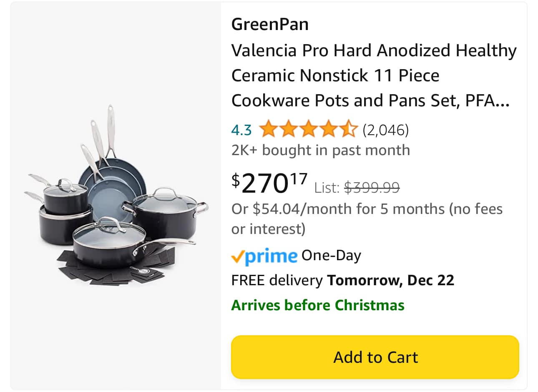538x392 pixels.
Task: Open the 2,046 customer reviews count
Action: pyautogui.click(x=386, y=130)
